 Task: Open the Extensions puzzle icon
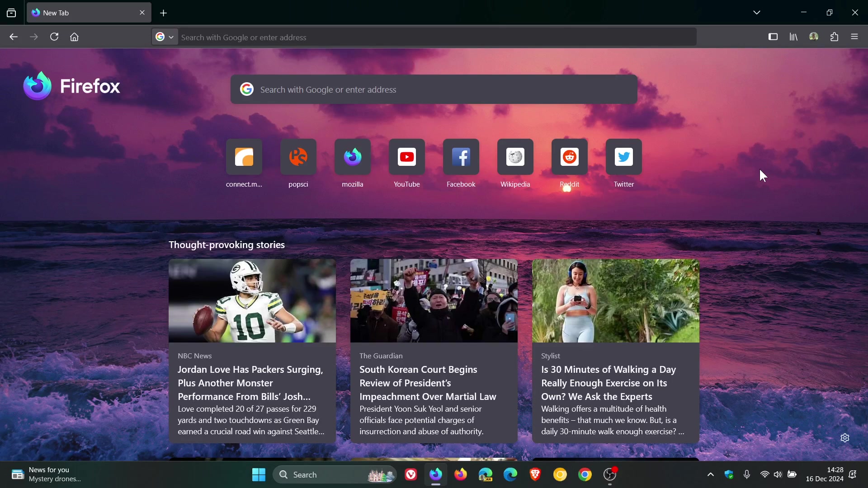pos(835,37)
